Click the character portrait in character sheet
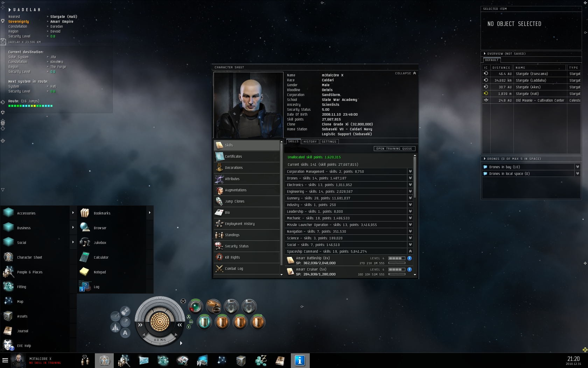 248,105
